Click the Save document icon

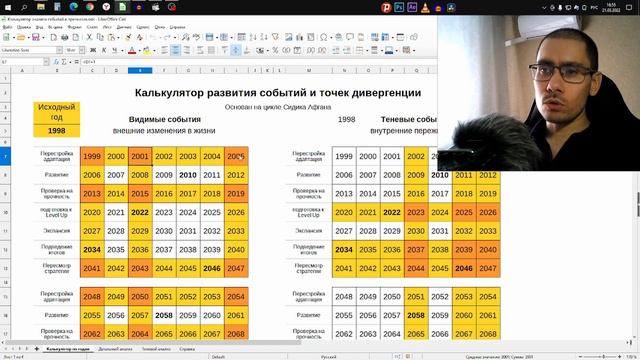point(36,38)
